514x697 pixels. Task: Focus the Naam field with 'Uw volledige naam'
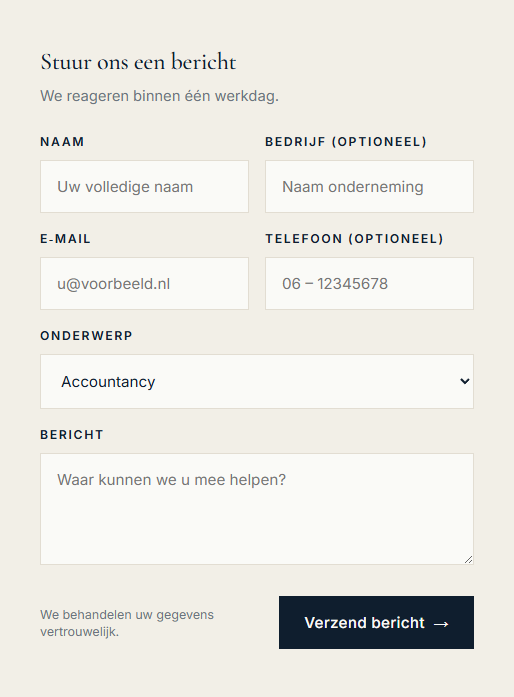tap(145, 187)
